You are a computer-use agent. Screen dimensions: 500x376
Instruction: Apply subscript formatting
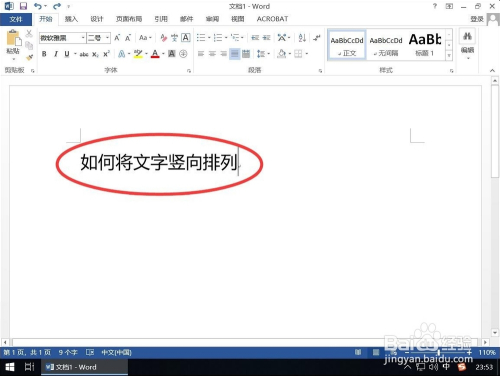point(95,54)
